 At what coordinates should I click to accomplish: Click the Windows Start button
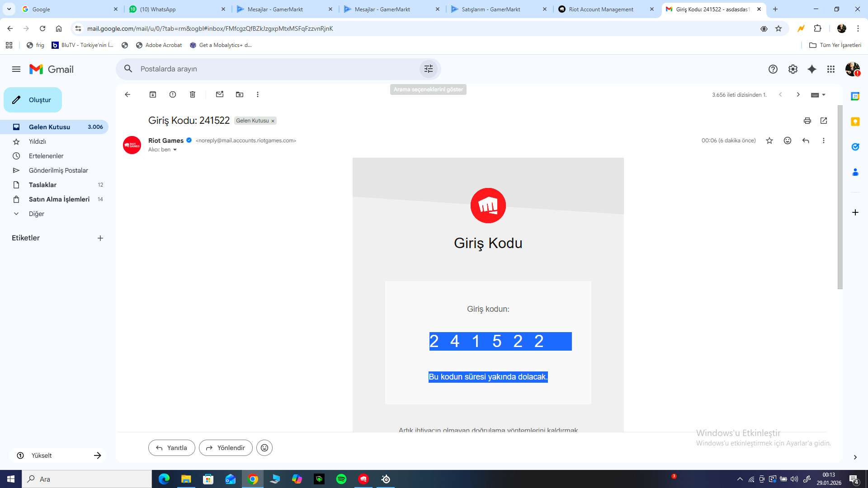click(x=11, y=479)
